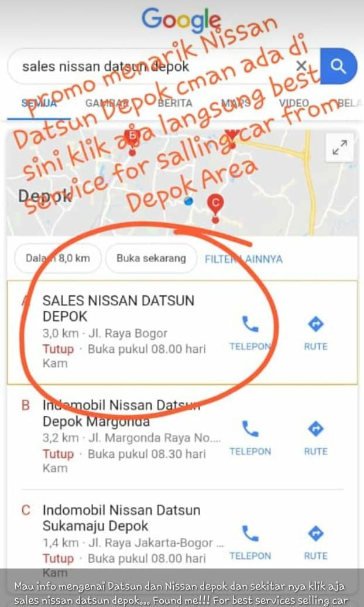The image size is (364, 607).
Task: Call Indomobil Nissan Datsun Sukamaju Depok
Action: tap(250, 542)
